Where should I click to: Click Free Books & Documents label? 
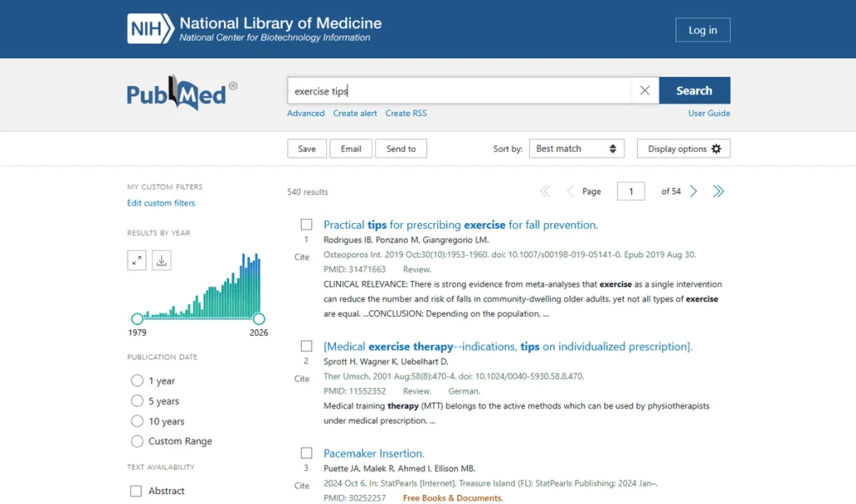[453, 498]
